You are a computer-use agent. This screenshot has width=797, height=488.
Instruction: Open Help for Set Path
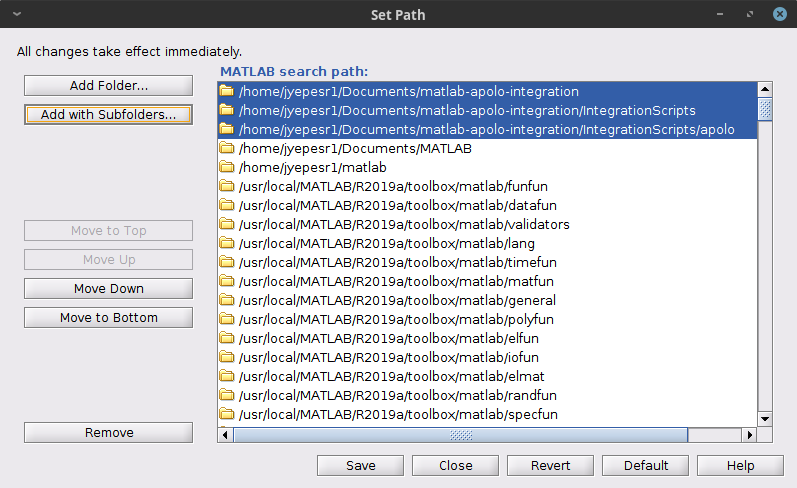[x=740, y=465]
